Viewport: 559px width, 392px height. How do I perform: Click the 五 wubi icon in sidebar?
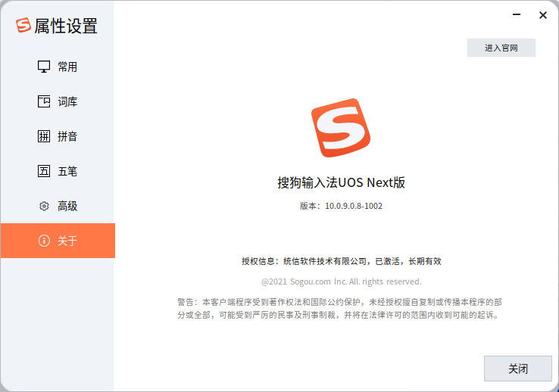click(x=44, y=171)
